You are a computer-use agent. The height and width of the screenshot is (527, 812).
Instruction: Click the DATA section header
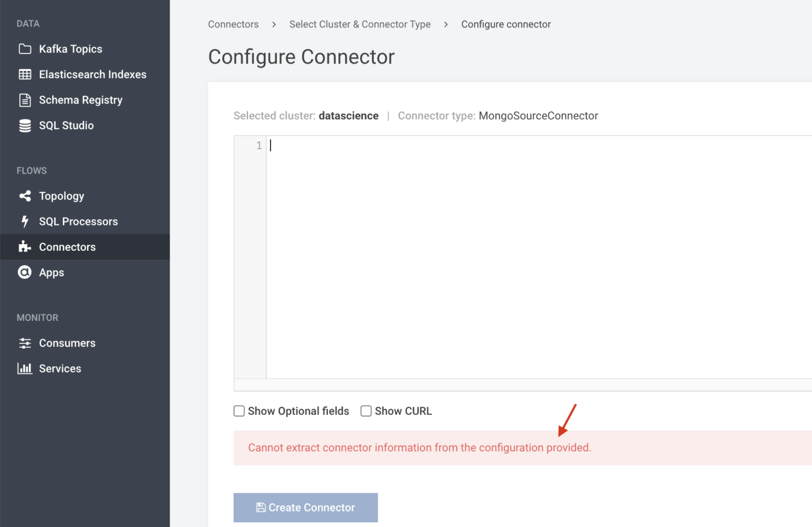(x=28, y=24)
